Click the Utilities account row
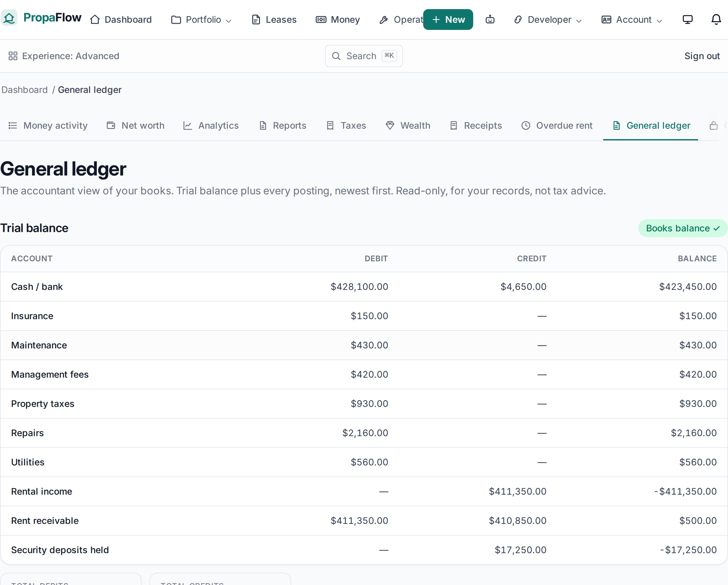 364,462
